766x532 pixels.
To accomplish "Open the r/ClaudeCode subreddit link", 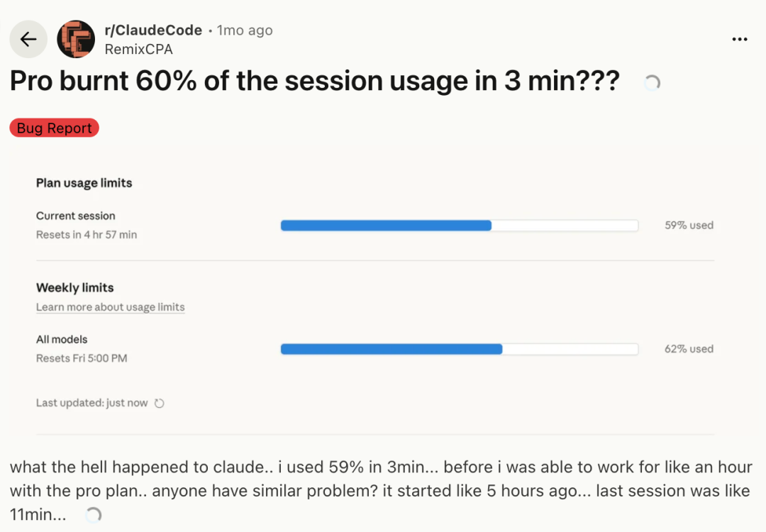I will click(153, 31).
